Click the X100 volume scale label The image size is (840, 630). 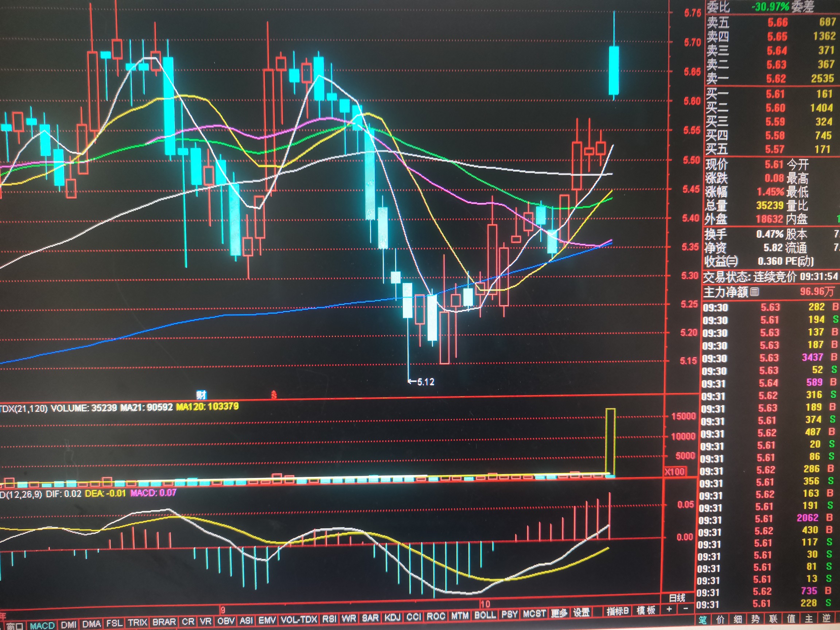tap(674, 472)
